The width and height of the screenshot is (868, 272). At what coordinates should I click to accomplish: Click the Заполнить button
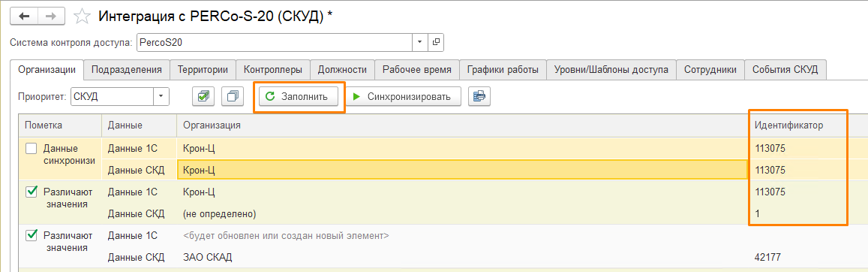(299, 96)
